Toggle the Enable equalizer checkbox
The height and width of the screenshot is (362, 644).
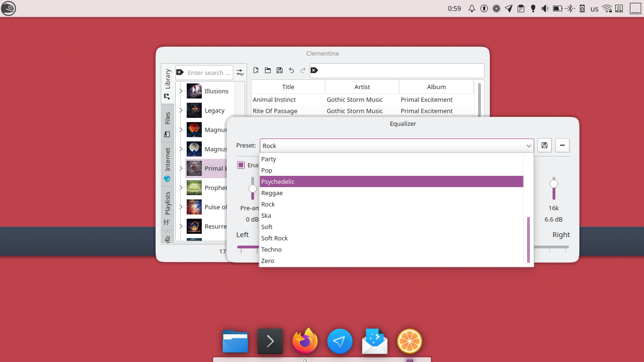click(x=241, y=165)
